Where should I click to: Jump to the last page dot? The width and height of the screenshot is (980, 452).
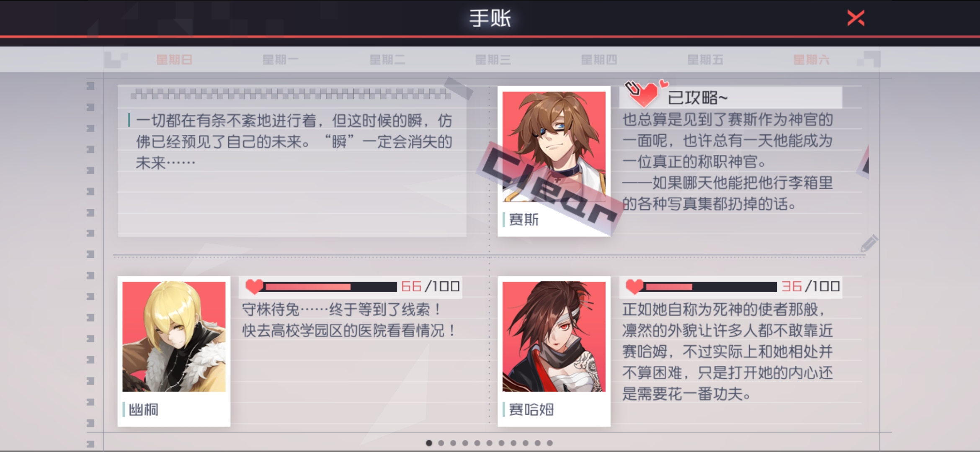(550, 443)
